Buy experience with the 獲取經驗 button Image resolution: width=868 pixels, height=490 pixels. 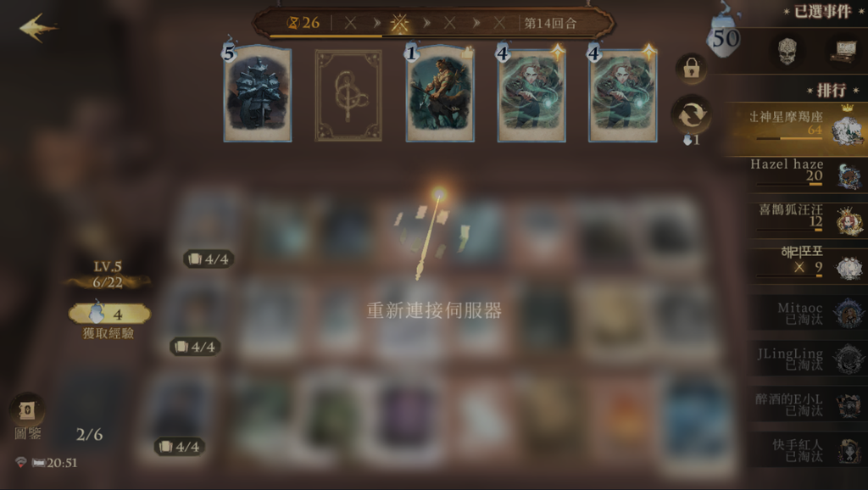coord(109,315)
